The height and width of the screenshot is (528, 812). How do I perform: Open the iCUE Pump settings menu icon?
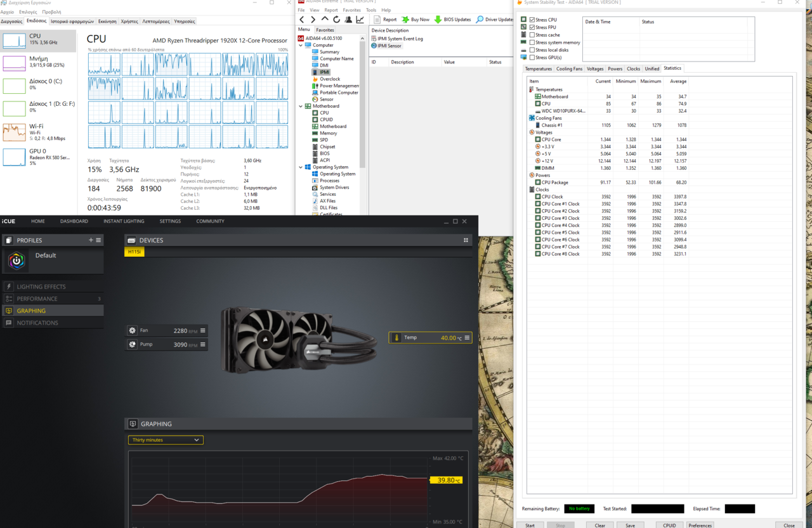tap(203, 344)
